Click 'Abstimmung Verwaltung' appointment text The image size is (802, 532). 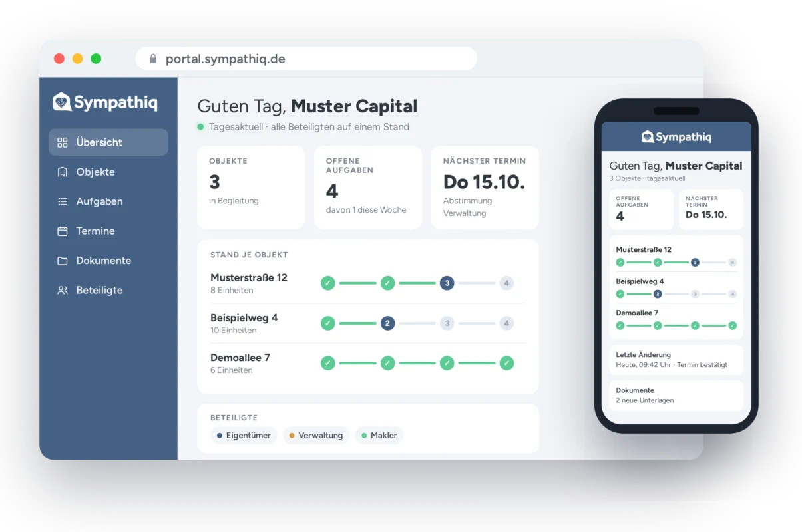point(468,207)
